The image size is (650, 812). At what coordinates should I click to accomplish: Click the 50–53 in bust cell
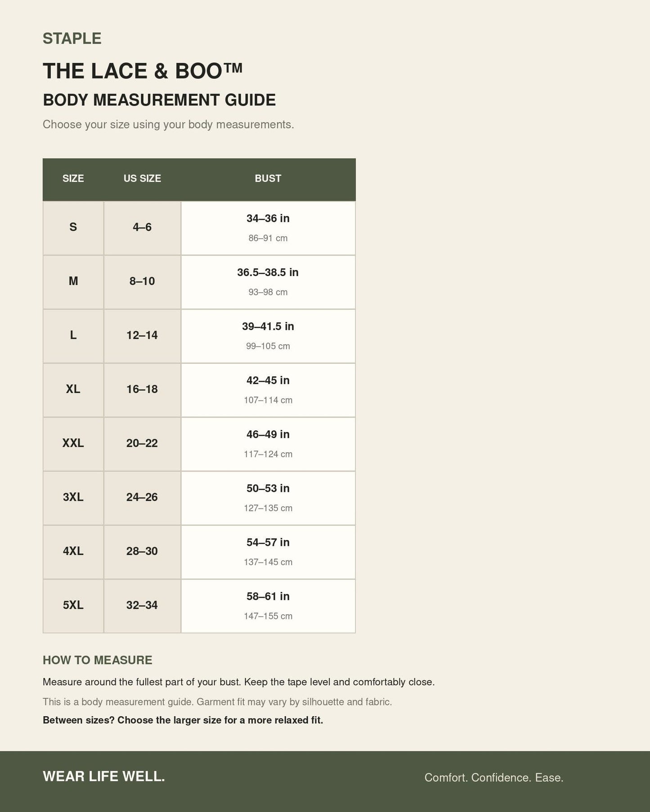268,498
